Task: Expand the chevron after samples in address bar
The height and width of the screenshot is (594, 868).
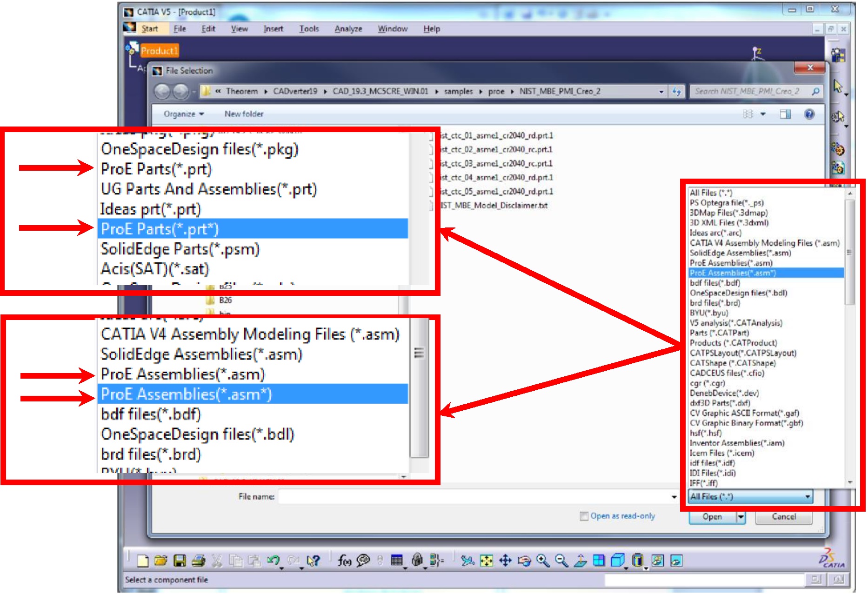Action: coord(481,92)
